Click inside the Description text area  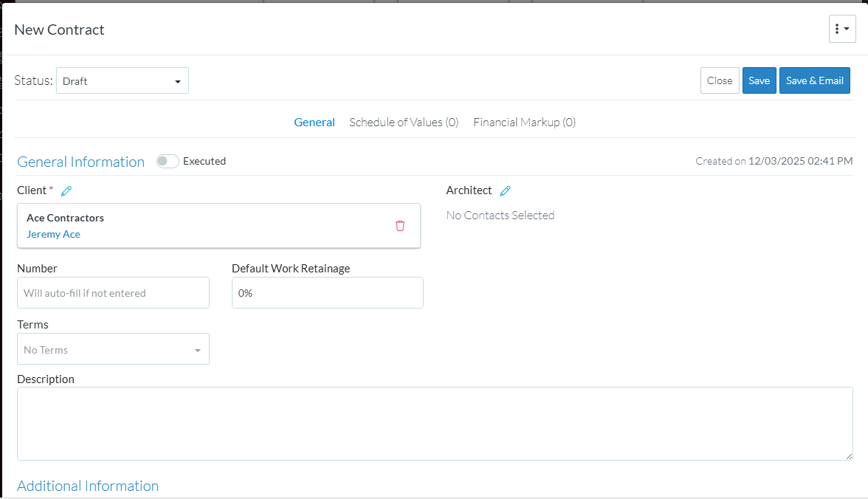click(x=435, y=423)
